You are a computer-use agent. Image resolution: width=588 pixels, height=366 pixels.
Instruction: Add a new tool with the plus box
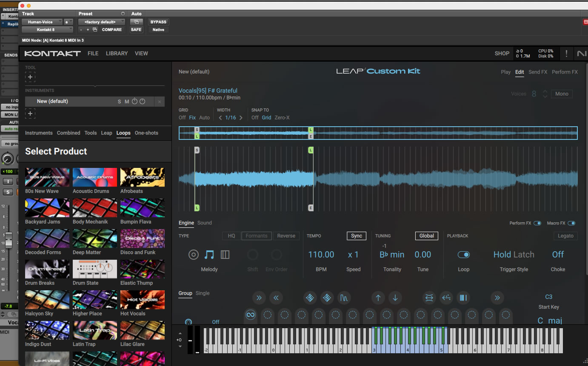tap(30, 77)
